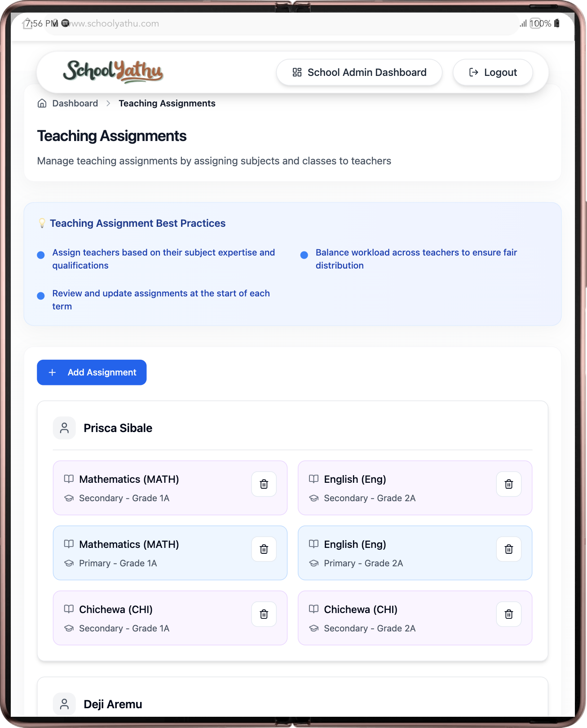Click 'Chichewa (CHI)' on Secondary Grade 1A card

pos(116,609)
